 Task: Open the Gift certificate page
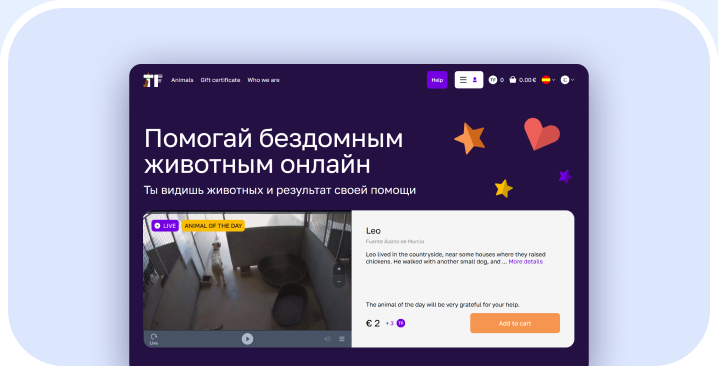pyautogui.click(x=220, y=80)
